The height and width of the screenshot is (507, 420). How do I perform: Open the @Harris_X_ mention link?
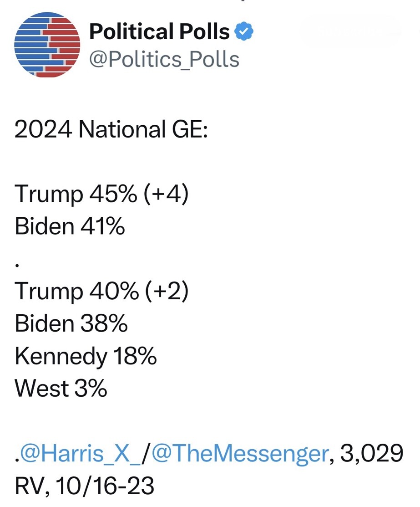(x=81, y=453)
